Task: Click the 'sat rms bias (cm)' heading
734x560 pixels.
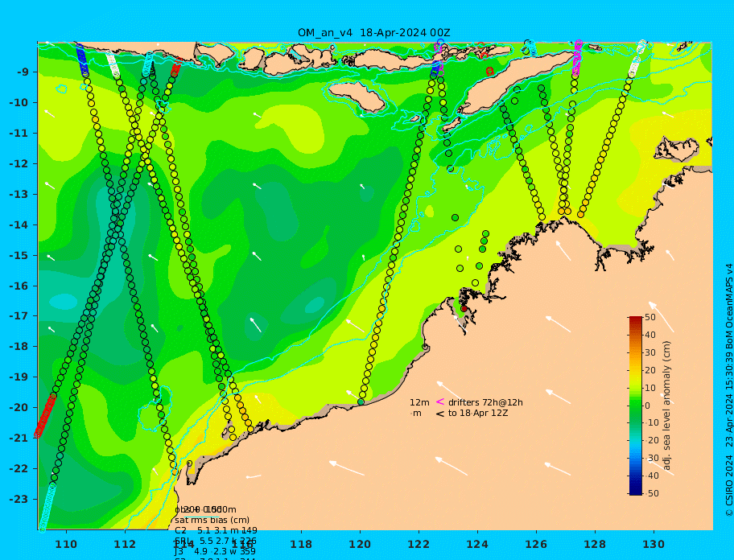Action: click(212, 520)
